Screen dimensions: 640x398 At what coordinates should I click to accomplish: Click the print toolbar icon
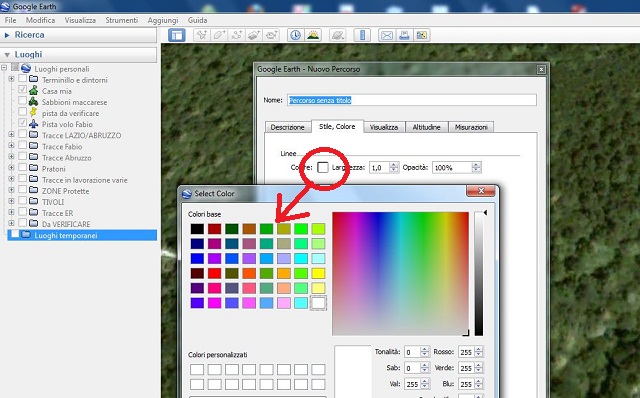click(x=404, y=35)
